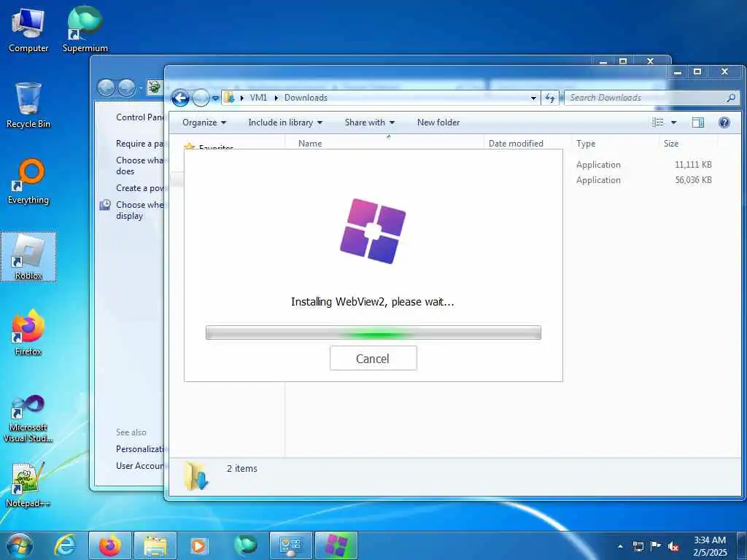Create a New folder
Image resolution: width=747 pixels, height=560 pixels.
(438, 122)
